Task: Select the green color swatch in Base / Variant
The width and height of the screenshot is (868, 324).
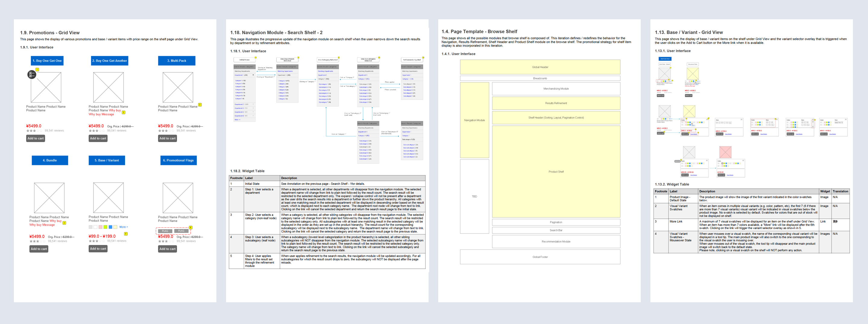Action: pos(105,227)
